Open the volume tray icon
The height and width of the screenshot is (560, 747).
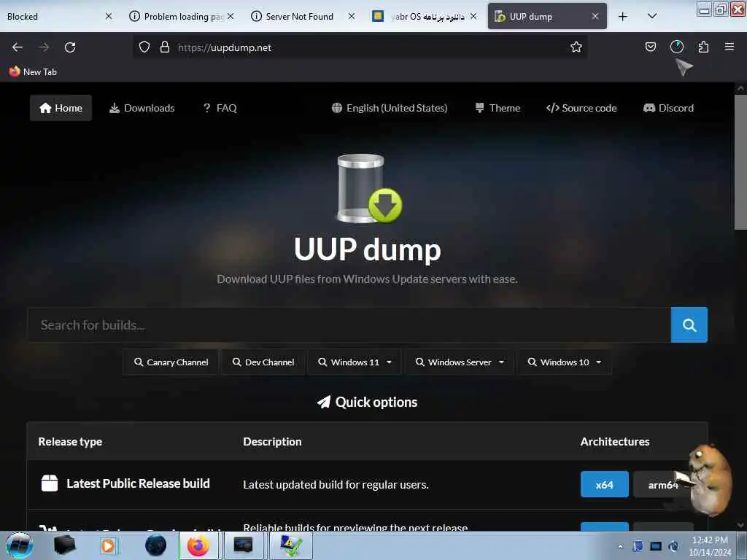(673, 546)
